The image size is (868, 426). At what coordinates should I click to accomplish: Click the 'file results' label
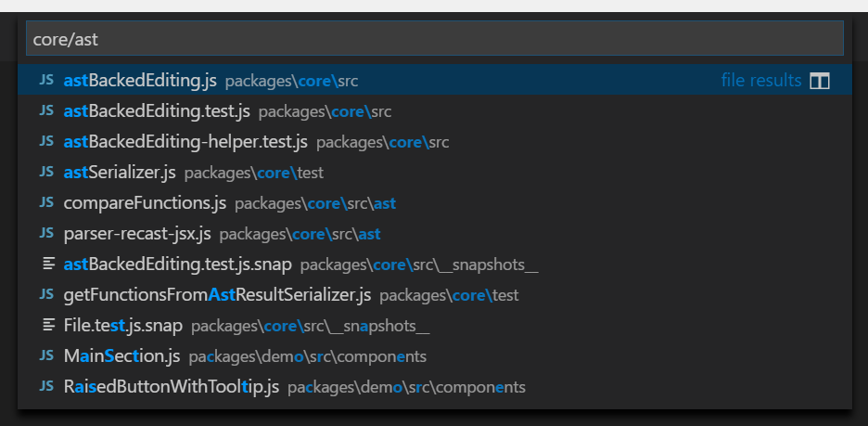pyautogui.click(x=761, y=81)
